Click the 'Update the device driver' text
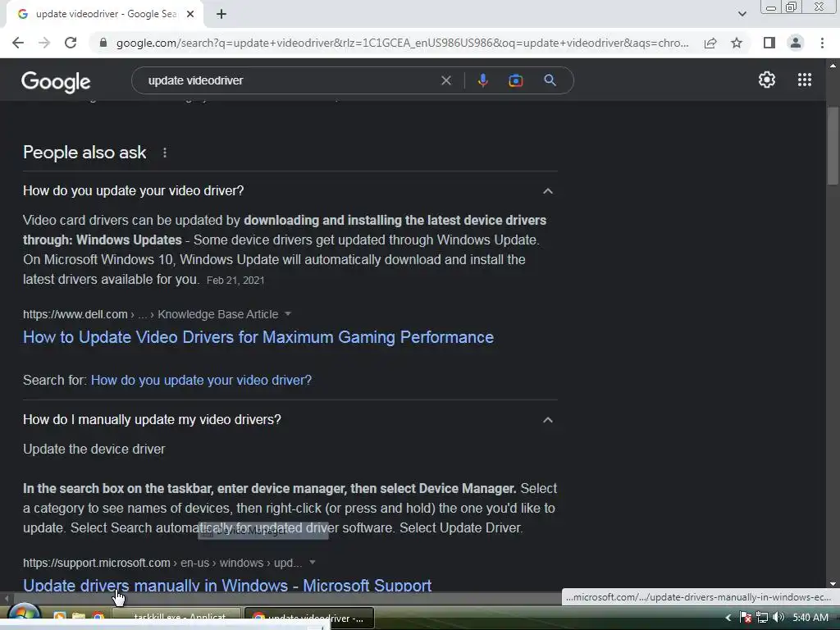Viewport: 840px width, 630px height. 94,449
